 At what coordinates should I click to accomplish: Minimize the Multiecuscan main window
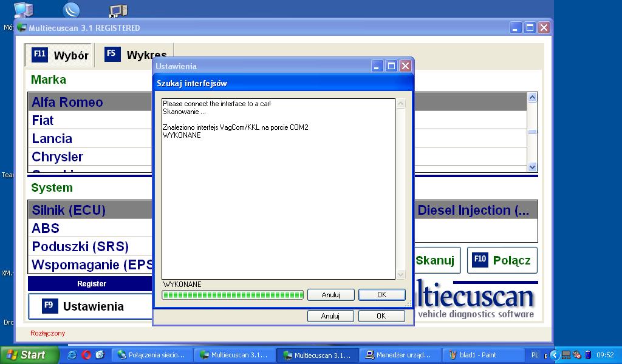(515, 28)
